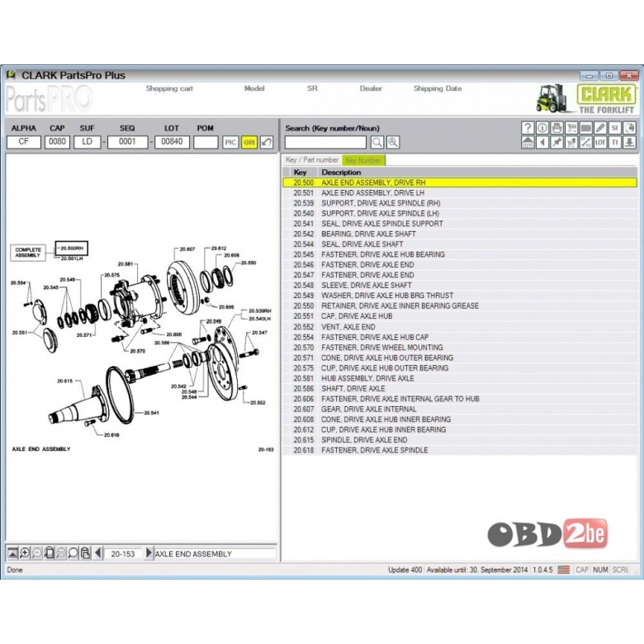644x644 pixels.
Task: Click the download arrow icon
Action: (629, 143)
